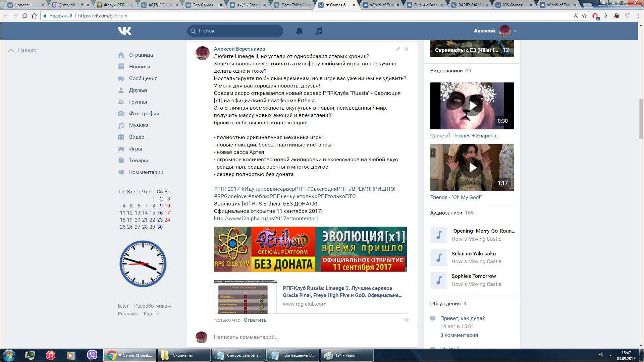Open 3 комментария link
The image size is (644, 362).
pyautogui.click(x=459, y=335)
